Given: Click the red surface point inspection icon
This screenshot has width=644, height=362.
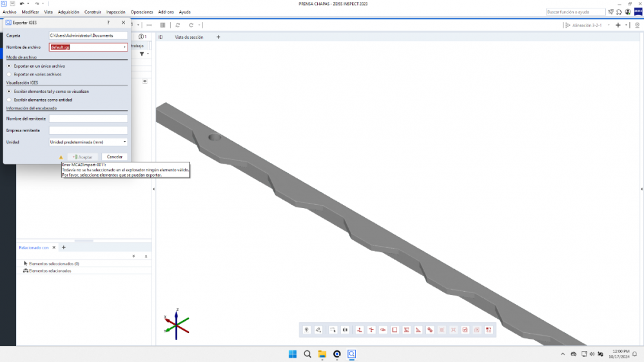Looking at the screenshot, I should (x=359, y=330).
